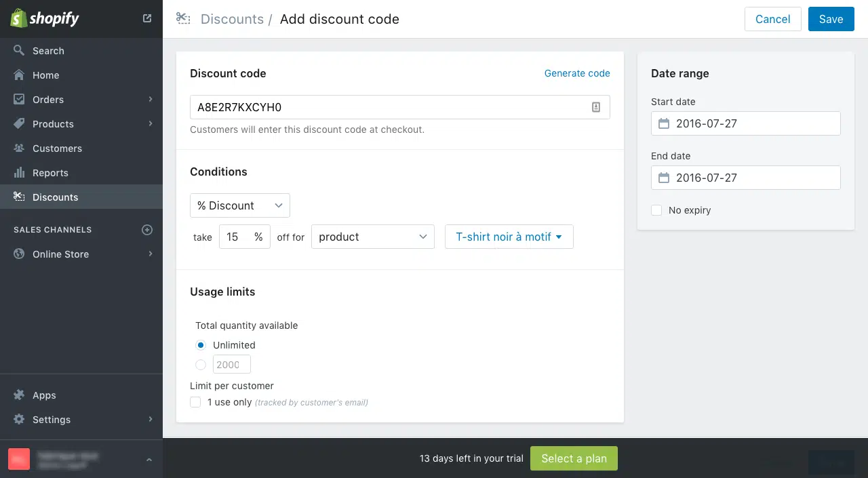Click the Generate code link

(576, 73)
